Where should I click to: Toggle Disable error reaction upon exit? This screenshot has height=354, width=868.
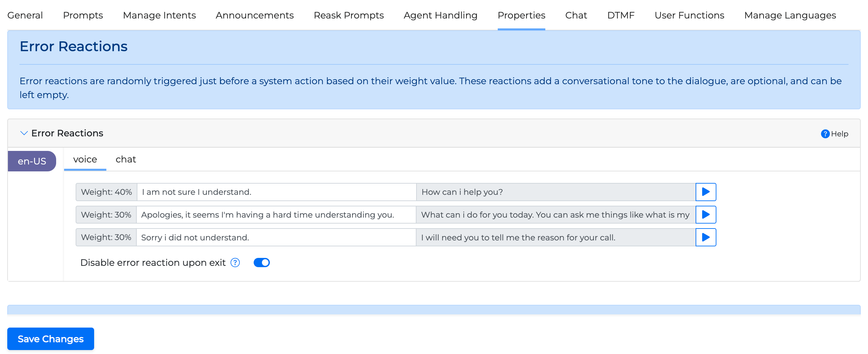(x=262, y=263)
